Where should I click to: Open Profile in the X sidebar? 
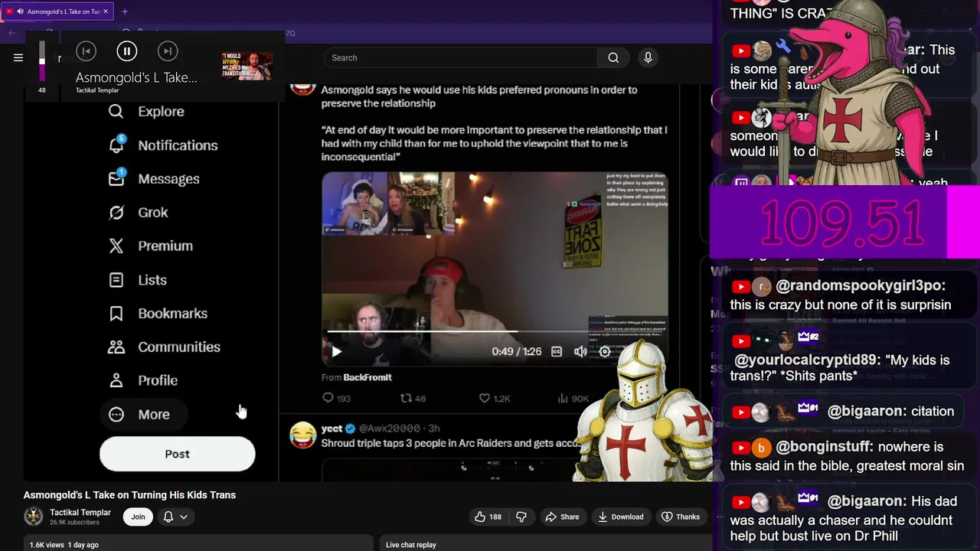tap(142, 380)
